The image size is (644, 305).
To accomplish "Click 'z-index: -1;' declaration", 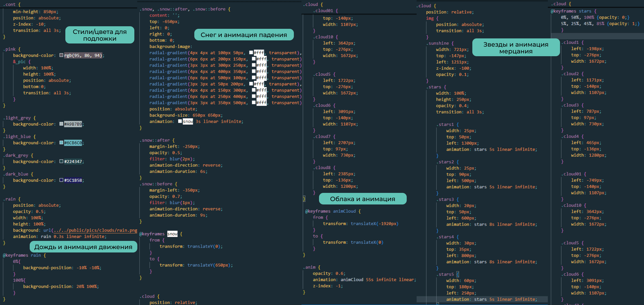I will pyautogui.click(x=328, y=286).
